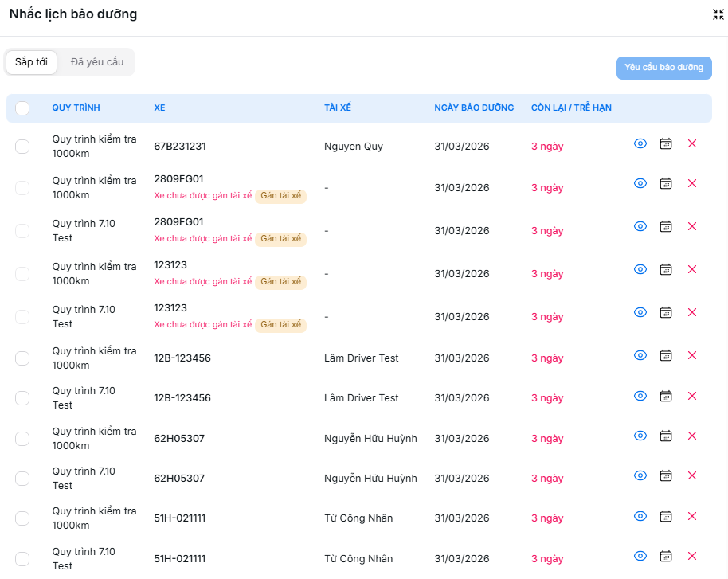Sort by the Ngày bảo dưỡng column header
Viewport: 728px width, 579px height.
pyautogui.click(x=474, y=108)
